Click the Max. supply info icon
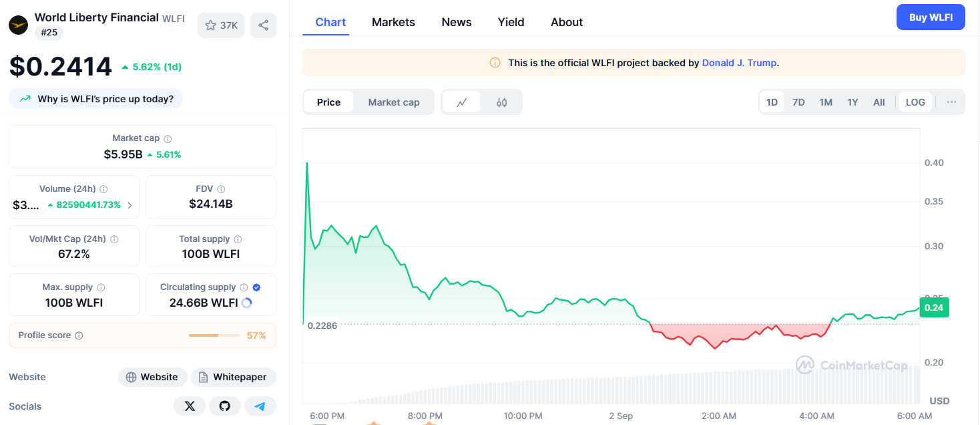This screenshot has height=425, width=980. (101, 287)
